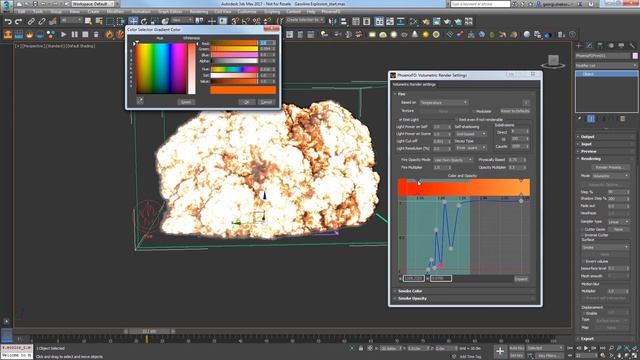This screenshot has height=360, width=640.
Task: Click the Render Production teapot icon
Action: [x=447, y=21]
